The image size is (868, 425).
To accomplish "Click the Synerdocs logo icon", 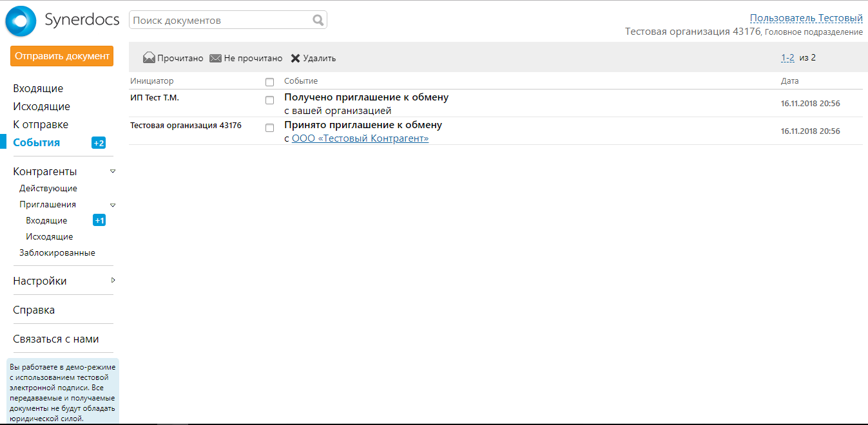I will click(x=21, y=21).
